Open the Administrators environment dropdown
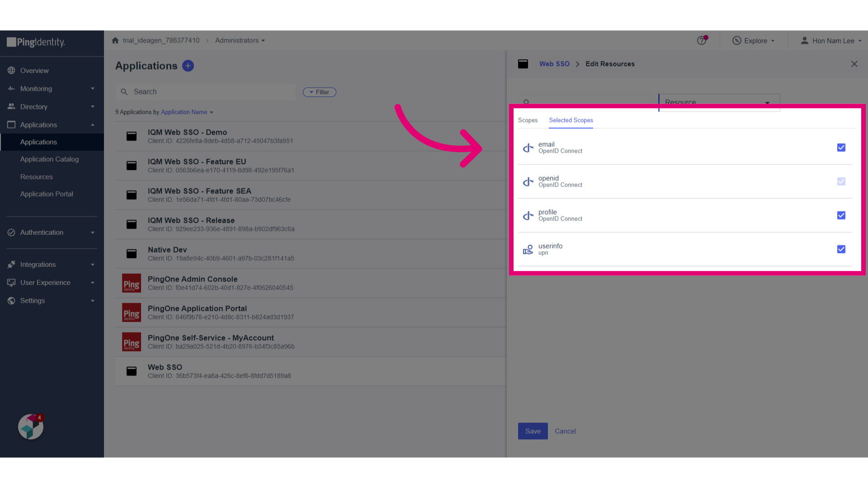This screenshot has height=488, width=868. click(240, 41)
